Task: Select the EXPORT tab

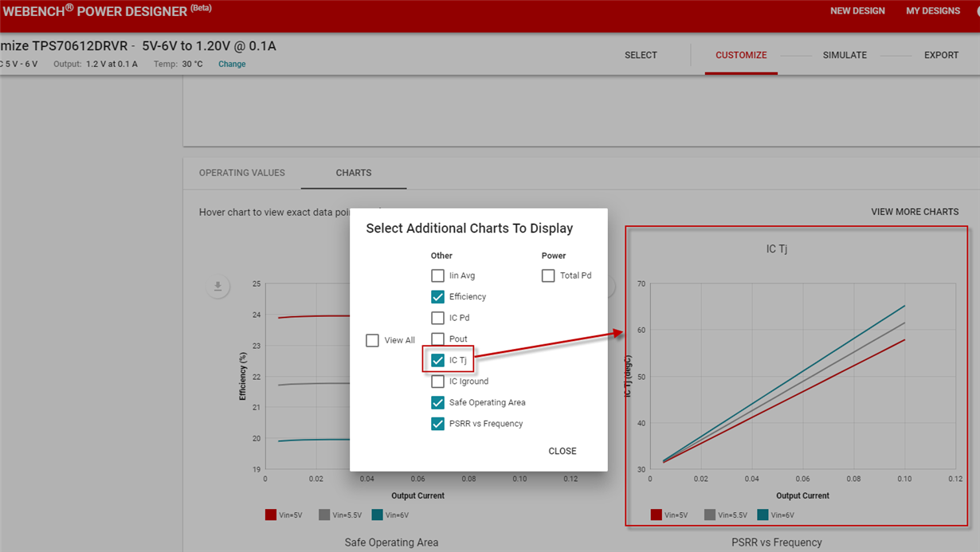Action: (x=941, y=55)
